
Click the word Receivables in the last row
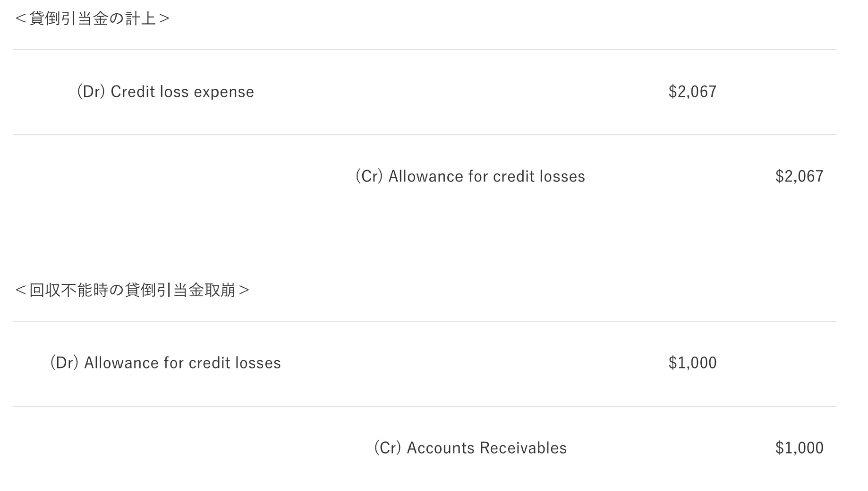(x=523, y=448)
